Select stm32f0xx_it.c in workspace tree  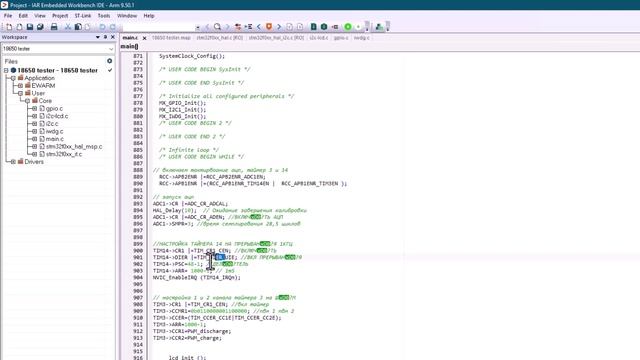coord(64,154)
